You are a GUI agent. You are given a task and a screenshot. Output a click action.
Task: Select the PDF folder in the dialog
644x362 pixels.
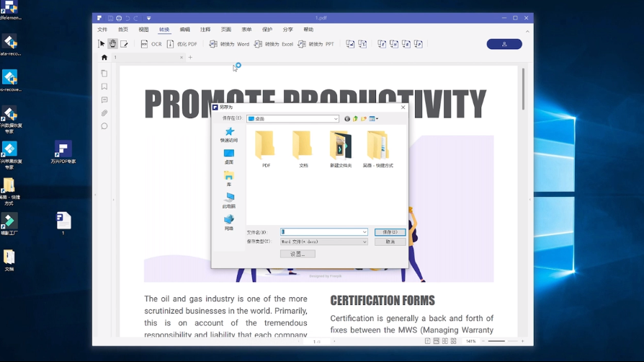coord(265,149)
